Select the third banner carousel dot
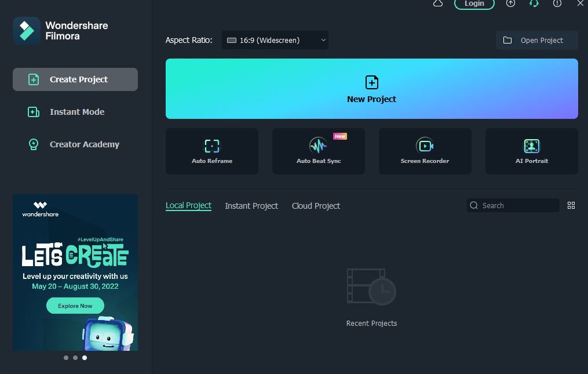 pyautogui.click(x=85, y=358)
